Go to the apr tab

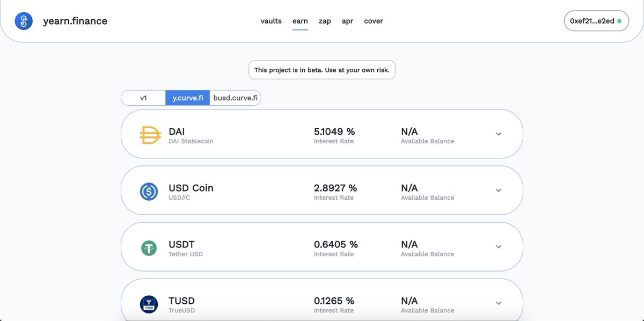click(x=348, y=21)
